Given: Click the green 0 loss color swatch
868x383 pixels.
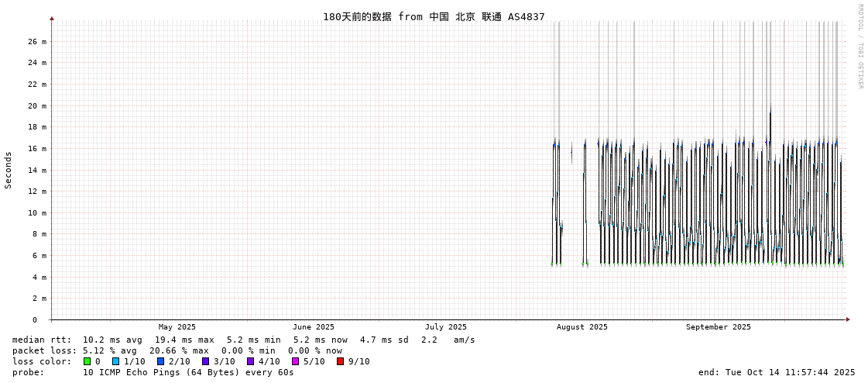Looking at the screenshot, I should (87, 361).
